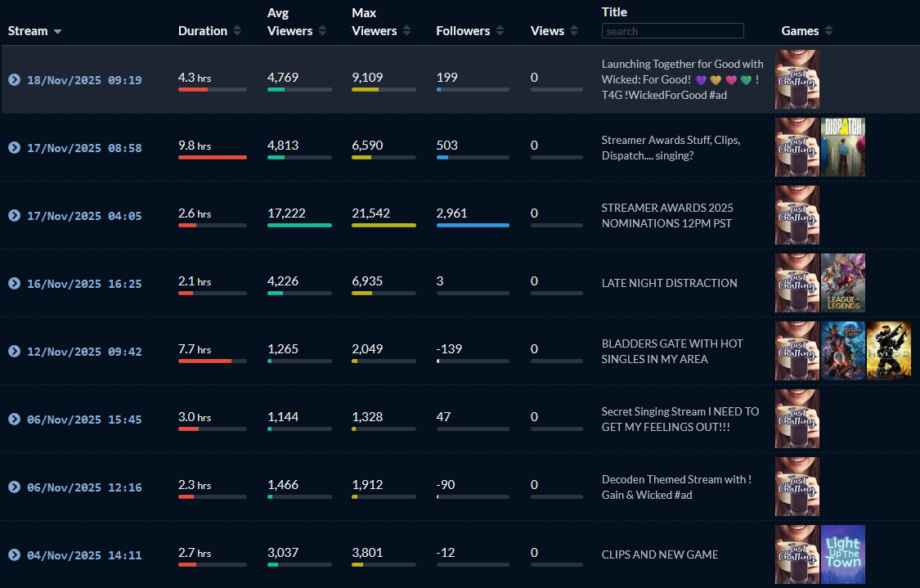Expand the 17/Nov/2025 08:58 stream row arrow
The image size is (920, 588).
(14, 148)
